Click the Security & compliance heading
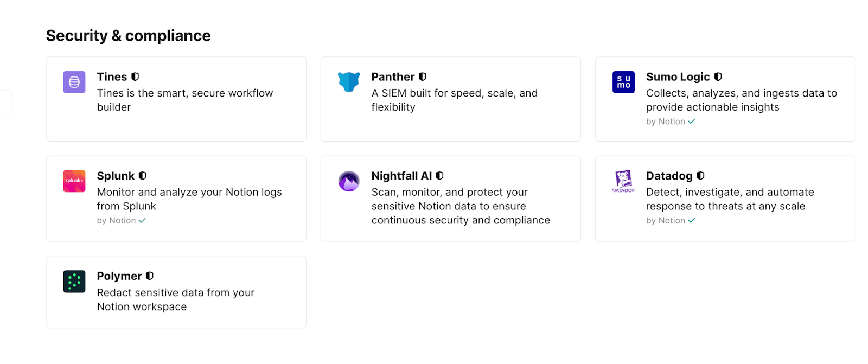Screen dimensions: 868x364 pos(128,36)
